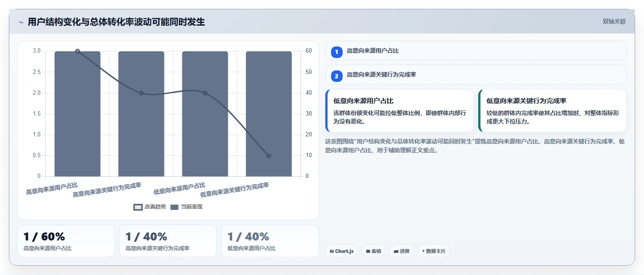Screen dimensions: 644x275
Task: Click numbered badge 2
Action: pyautogui.click(x=336, y=76)
